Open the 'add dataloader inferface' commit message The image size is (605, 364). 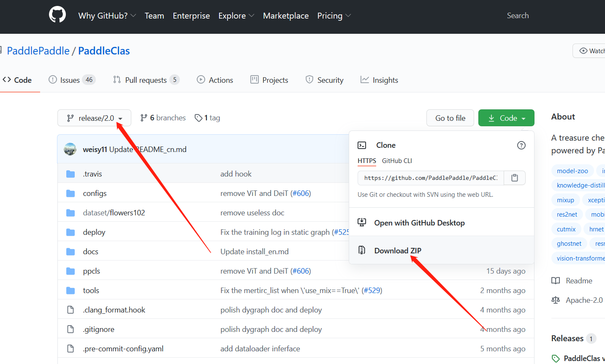pos(260,349)
